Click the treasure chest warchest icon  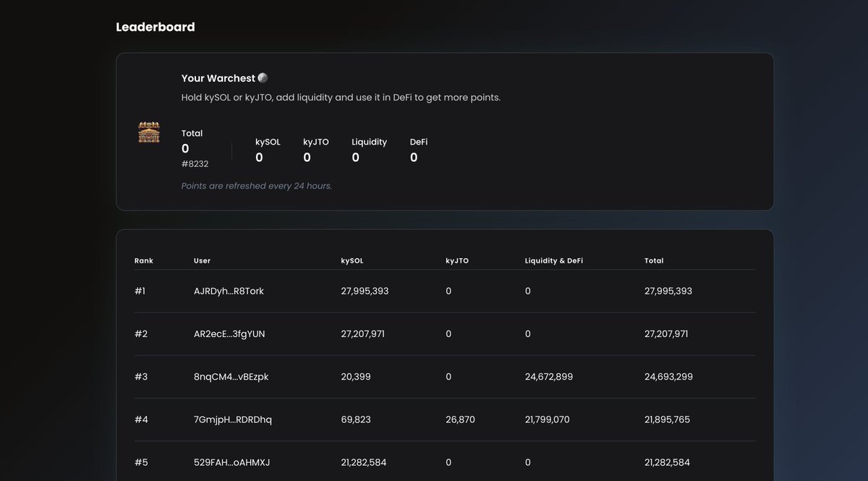tap(149, 132)
